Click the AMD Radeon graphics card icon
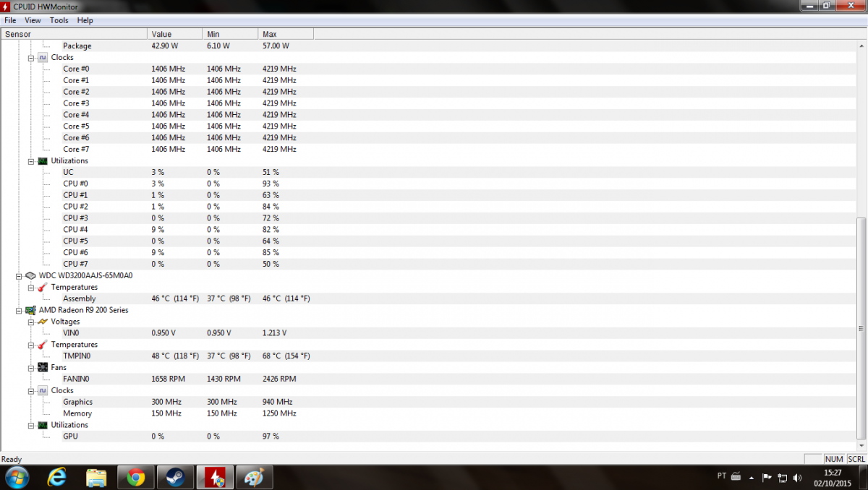The image size is (868, 490). 30,309
